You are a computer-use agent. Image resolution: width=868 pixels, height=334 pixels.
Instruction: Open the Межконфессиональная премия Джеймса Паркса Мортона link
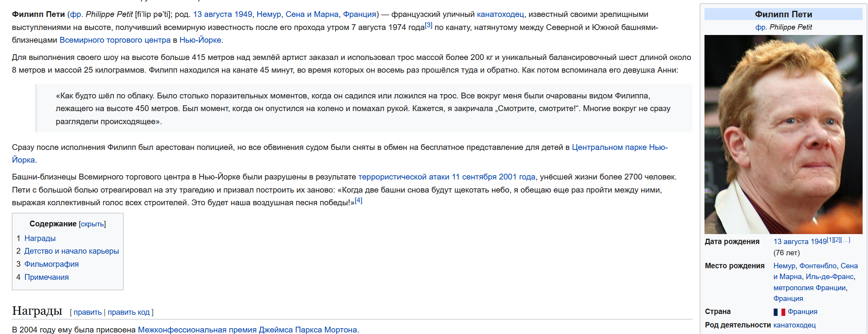tap(247, 330)
